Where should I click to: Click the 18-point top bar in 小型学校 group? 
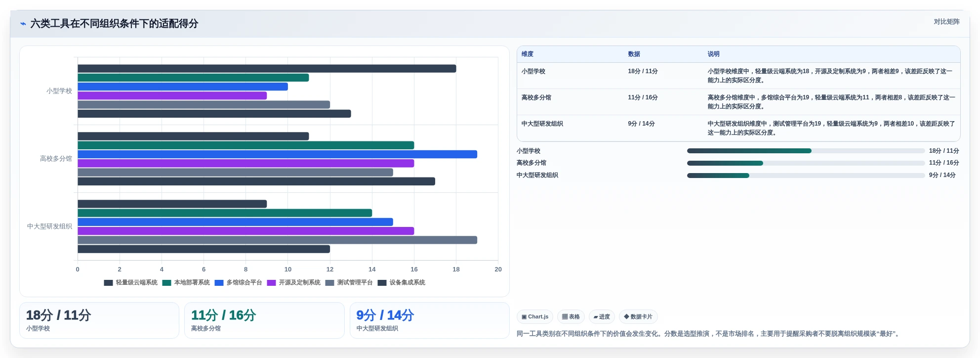click(x=267, y=69)
